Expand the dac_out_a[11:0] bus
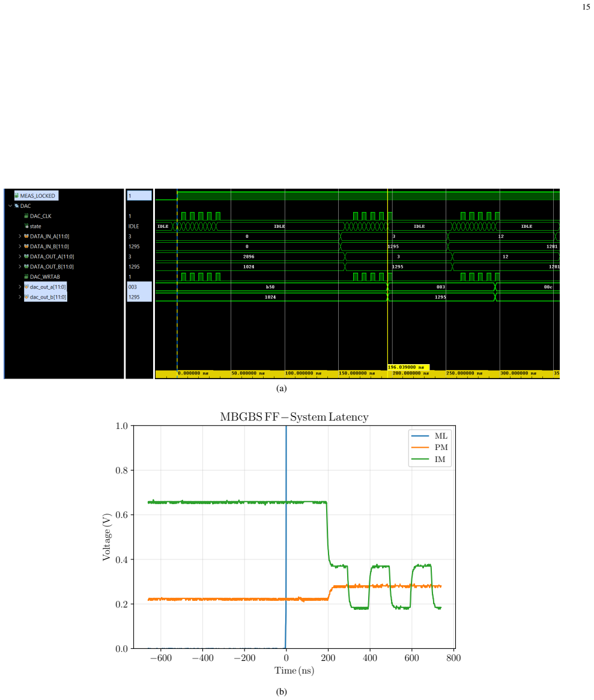Image resolution: width=594 pixels, height=700 pixels. [20, 287]
